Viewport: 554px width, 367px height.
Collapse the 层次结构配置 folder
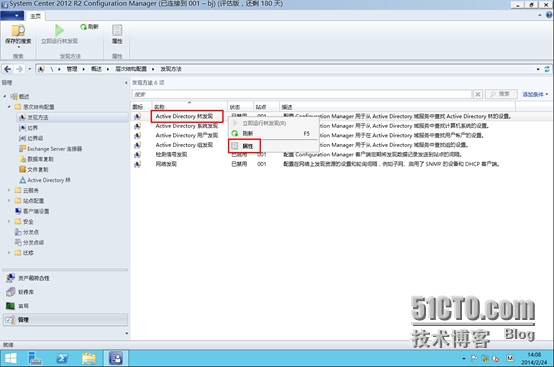click(9, 107)
